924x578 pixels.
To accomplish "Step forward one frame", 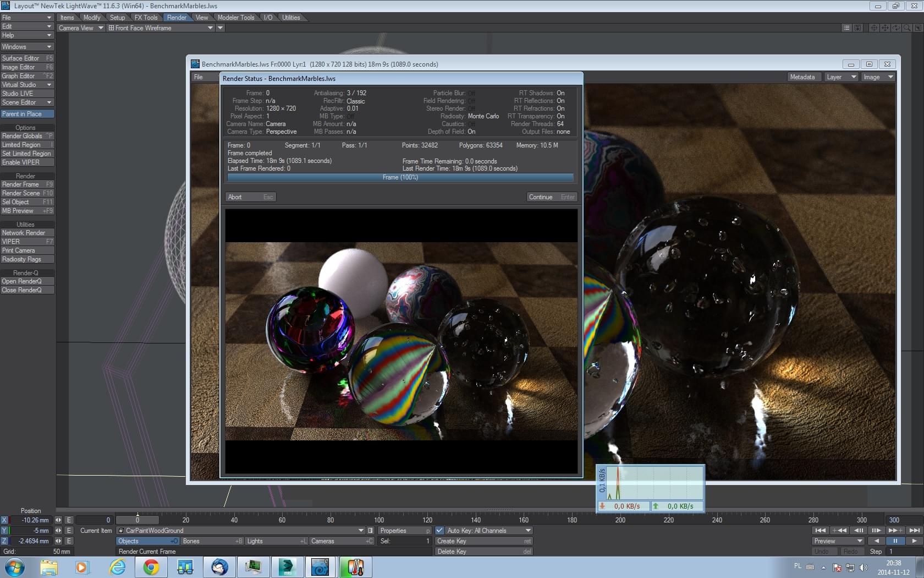I will tap(876, 531).
